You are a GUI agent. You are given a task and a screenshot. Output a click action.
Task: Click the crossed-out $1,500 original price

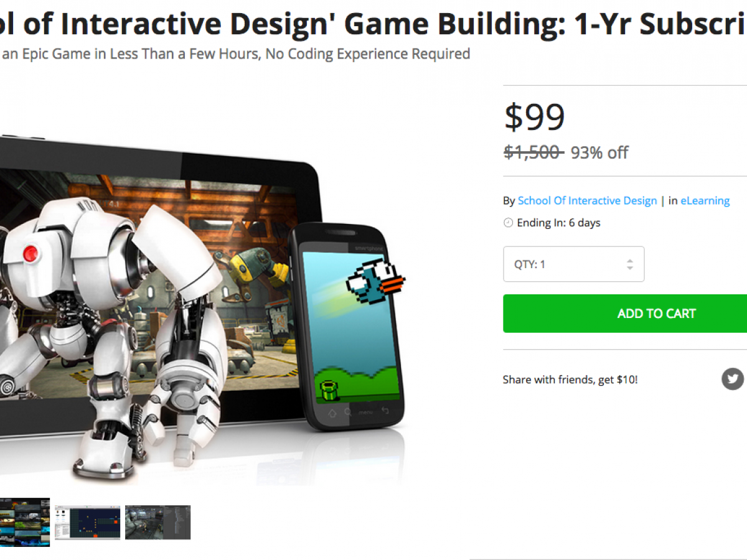533,152
